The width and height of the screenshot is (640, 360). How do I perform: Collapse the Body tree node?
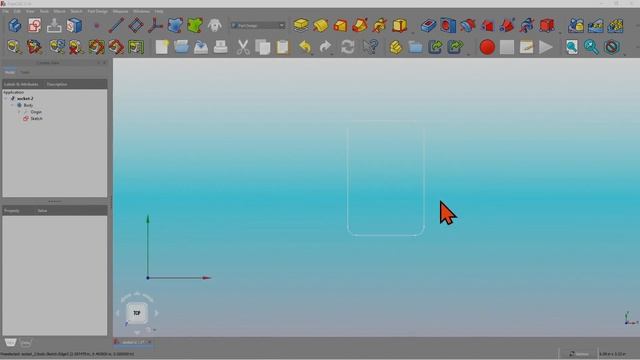tap(12, 105)
